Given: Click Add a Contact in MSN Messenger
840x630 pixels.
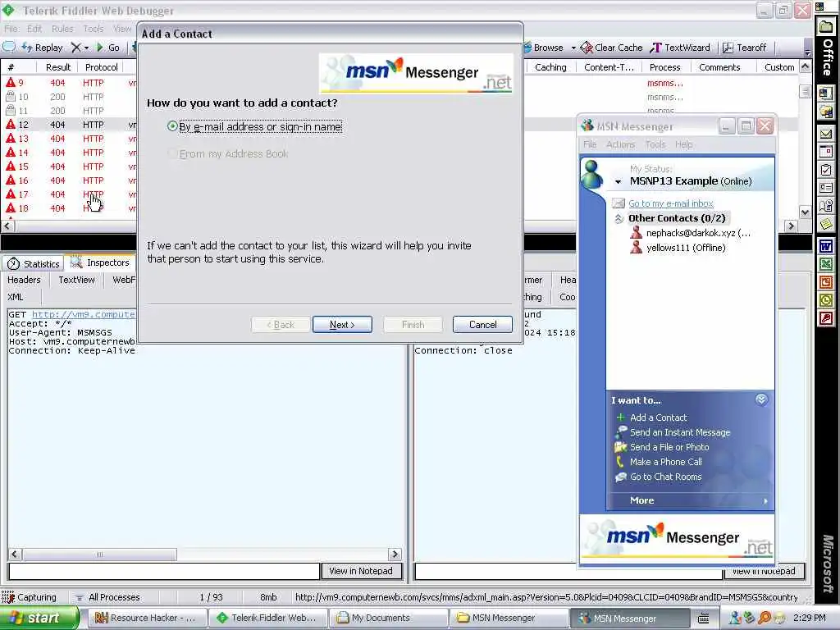Looking at the screenshot, I should pos(658,418).
